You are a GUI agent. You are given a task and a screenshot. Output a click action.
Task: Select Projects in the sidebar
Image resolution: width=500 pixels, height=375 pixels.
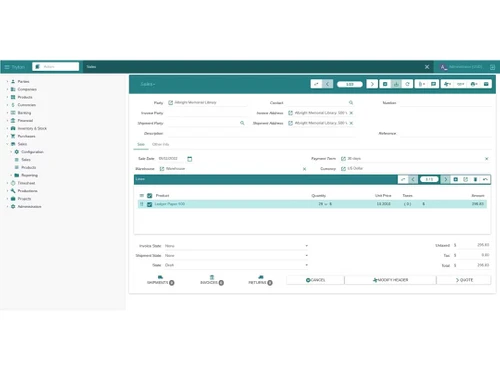coord(24,199)
